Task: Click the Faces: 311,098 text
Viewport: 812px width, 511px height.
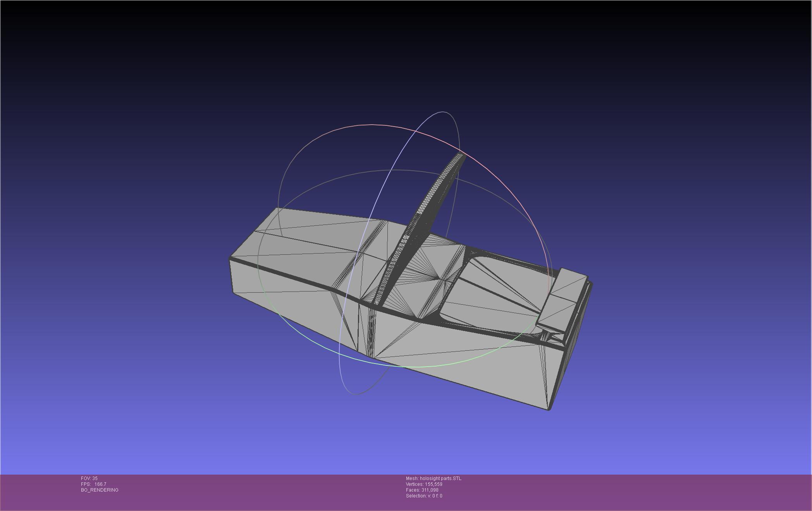Action: pyautogui.click(x=422, y=490)
